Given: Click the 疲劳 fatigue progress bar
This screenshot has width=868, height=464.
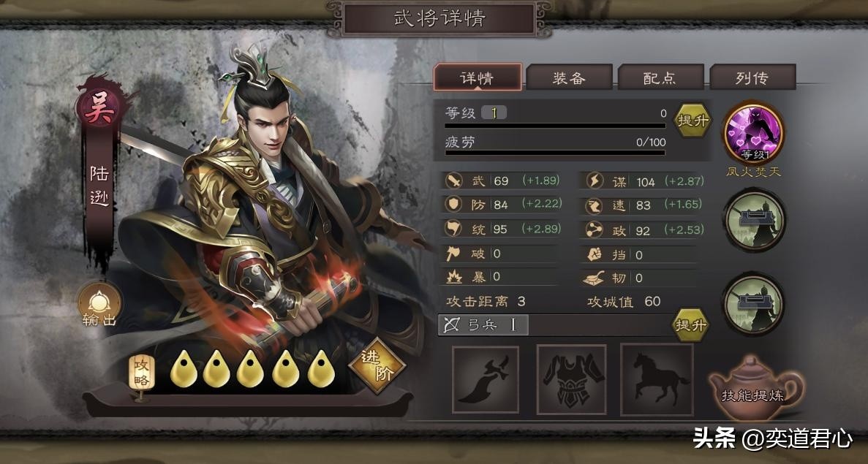Looking at the screenshot, I should [x=555, y=153].
